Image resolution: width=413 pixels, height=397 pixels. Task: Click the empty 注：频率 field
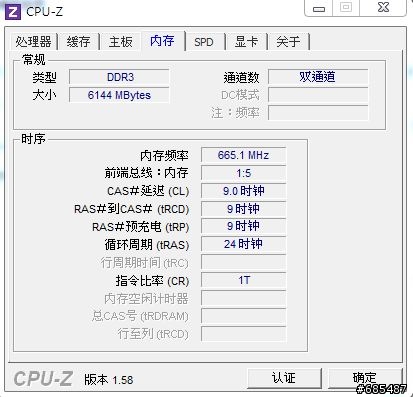coord(318,113)
